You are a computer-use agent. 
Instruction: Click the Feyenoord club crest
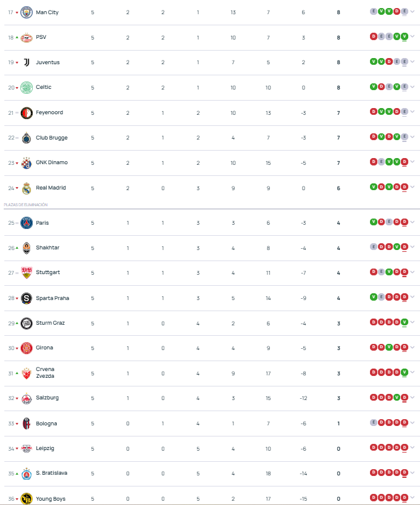coord(27,113)
